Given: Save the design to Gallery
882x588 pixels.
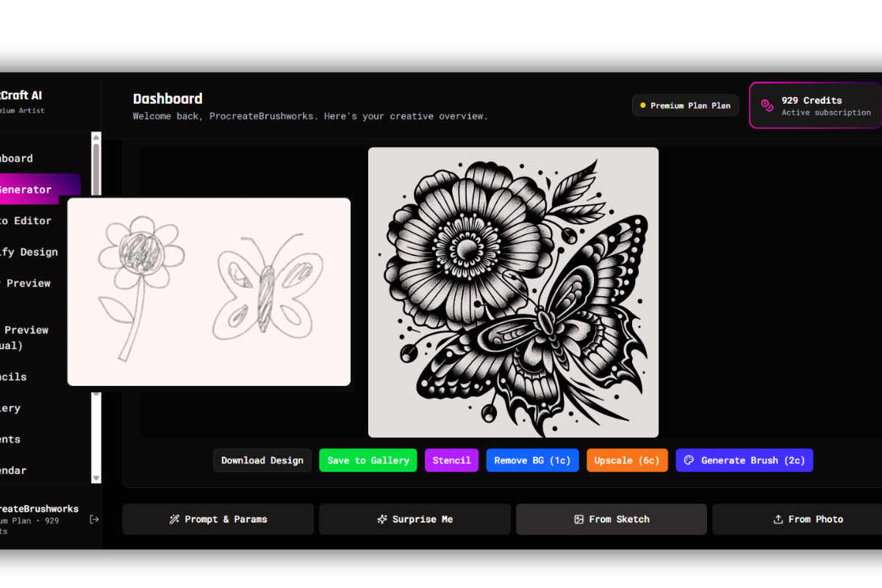Looking at the screenshot, I should click(367, 460).
